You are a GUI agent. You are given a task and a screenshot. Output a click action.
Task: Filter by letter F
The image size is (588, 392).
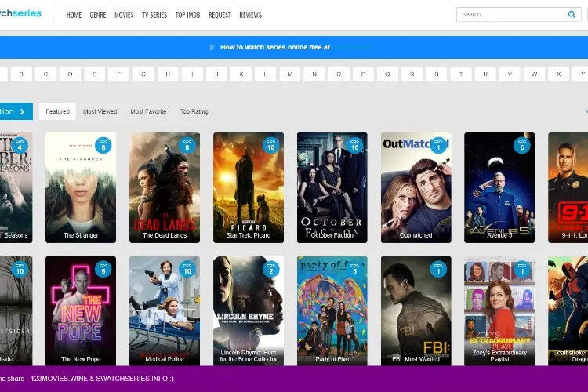tap(119, 74)
